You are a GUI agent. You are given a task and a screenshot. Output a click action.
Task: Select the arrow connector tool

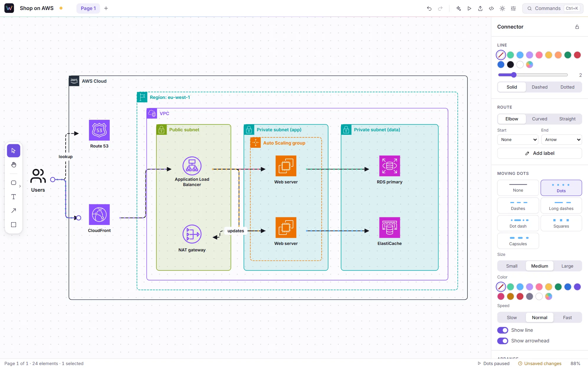coord(14,210)
